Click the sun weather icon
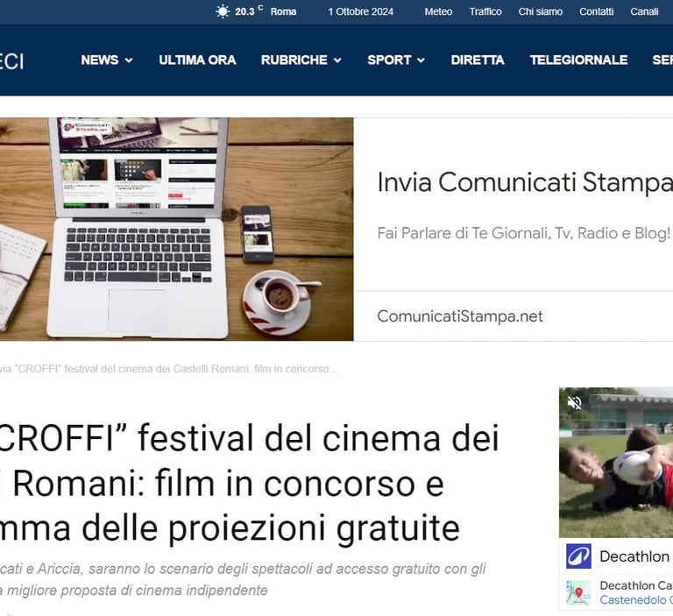The height and width of the screenshot is (616, 673). click(223, 11)
